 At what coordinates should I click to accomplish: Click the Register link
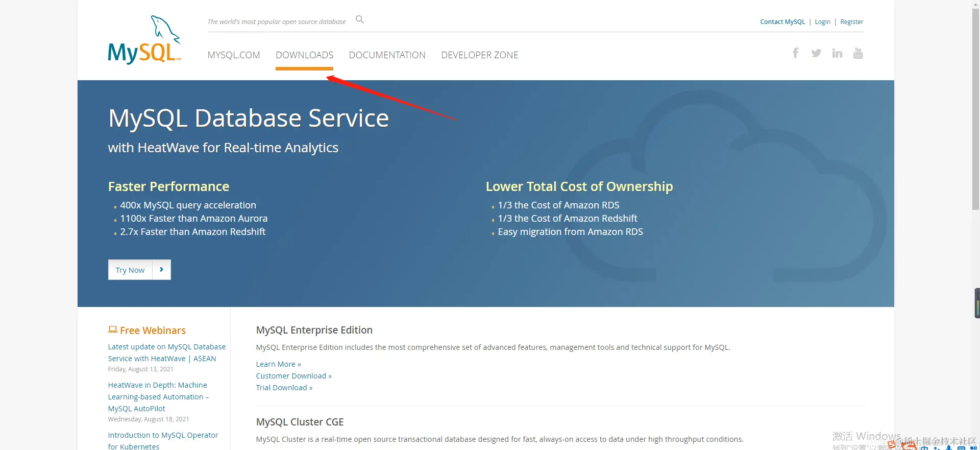852,22
